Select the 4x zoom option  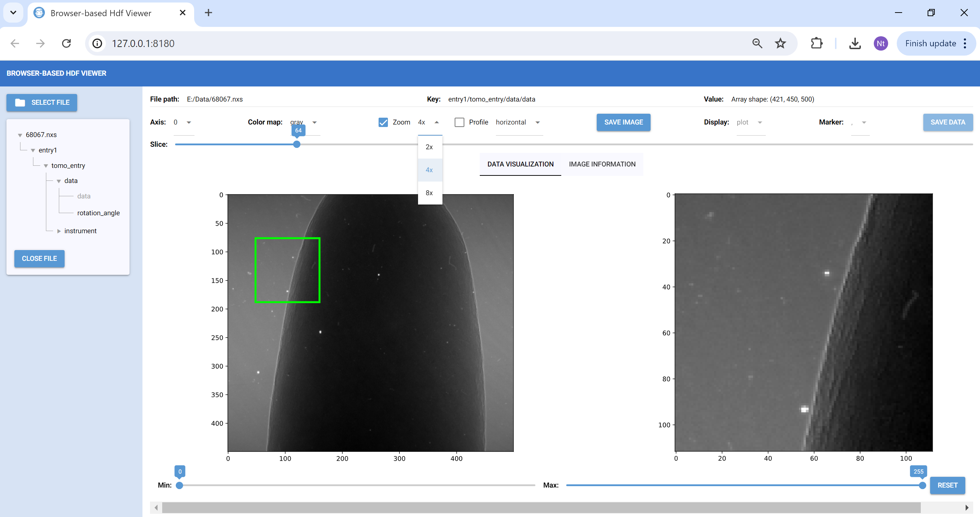click(x=430, y=170)
